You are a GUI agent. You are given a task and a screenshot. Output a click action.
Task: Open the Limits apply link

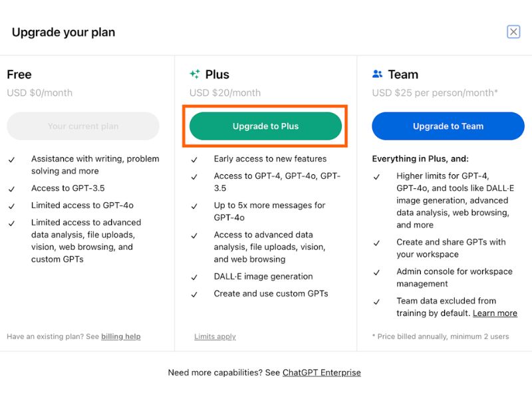click(215, 336)
